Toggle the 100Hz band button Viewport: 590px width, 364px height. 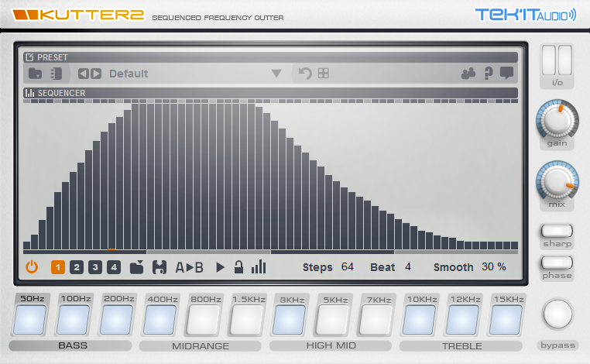(x=74, y=319)
